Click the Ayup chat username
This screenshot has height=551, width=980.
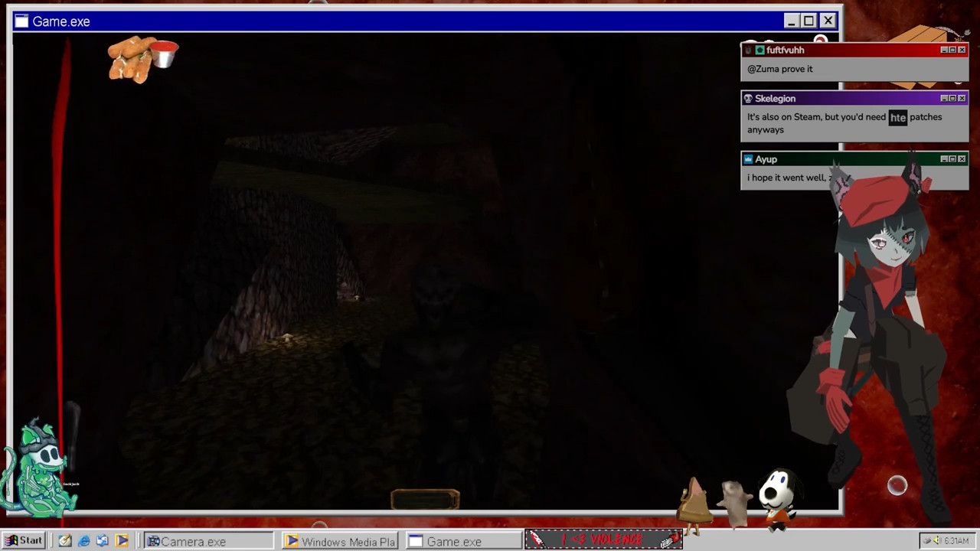[x=766, y=159]
